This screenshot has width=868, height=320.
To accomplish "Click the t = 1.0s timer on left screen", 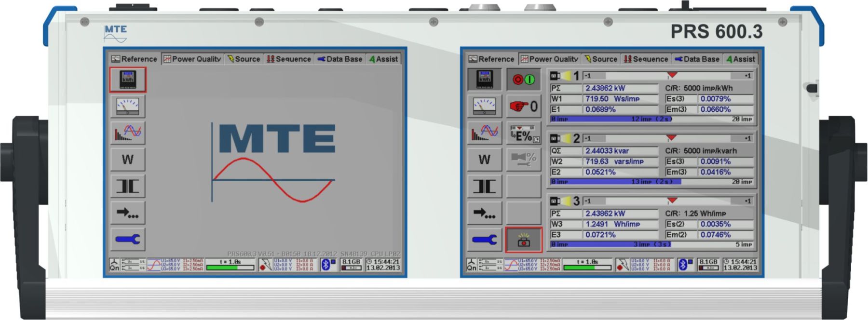I will click(230, 265).
